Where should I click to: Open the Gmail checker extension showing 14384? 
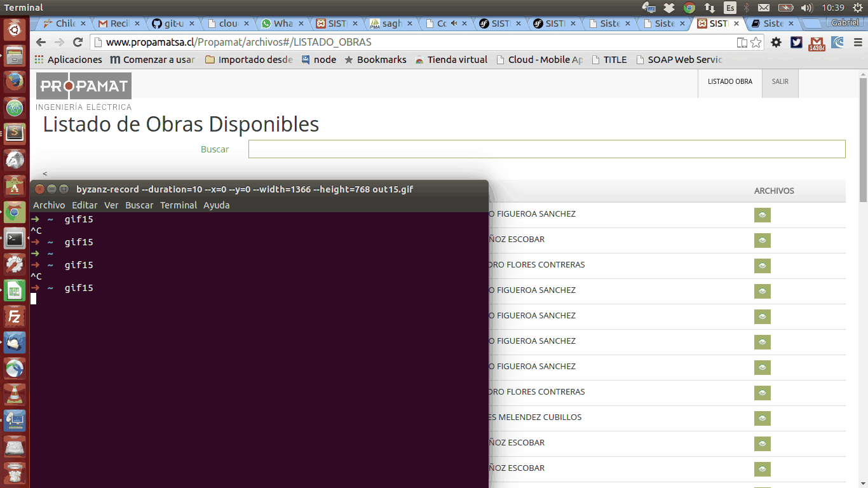tap(817, 43)
